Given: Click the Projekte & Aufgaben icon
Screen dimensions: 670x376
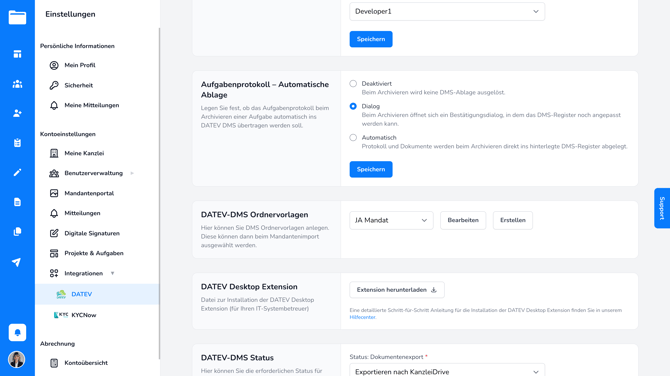Looking at the screenshot, I should 54,253.
